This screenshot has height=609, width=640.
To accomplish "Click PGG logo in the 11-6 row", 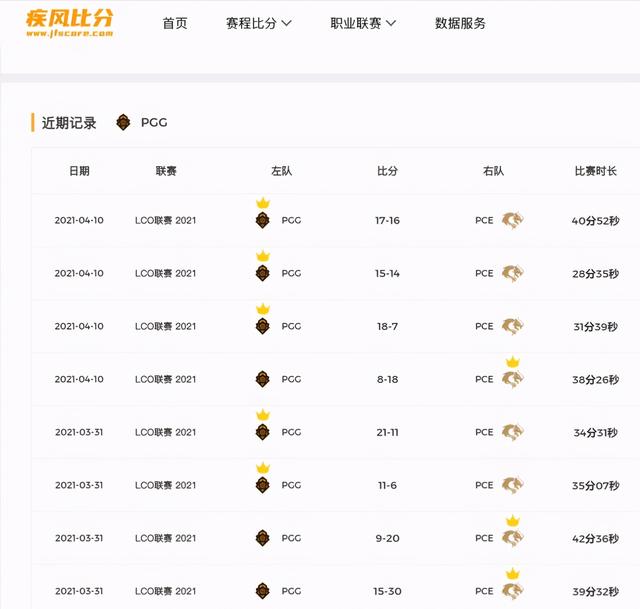I will pyautogui.click(x=262, y=485).
